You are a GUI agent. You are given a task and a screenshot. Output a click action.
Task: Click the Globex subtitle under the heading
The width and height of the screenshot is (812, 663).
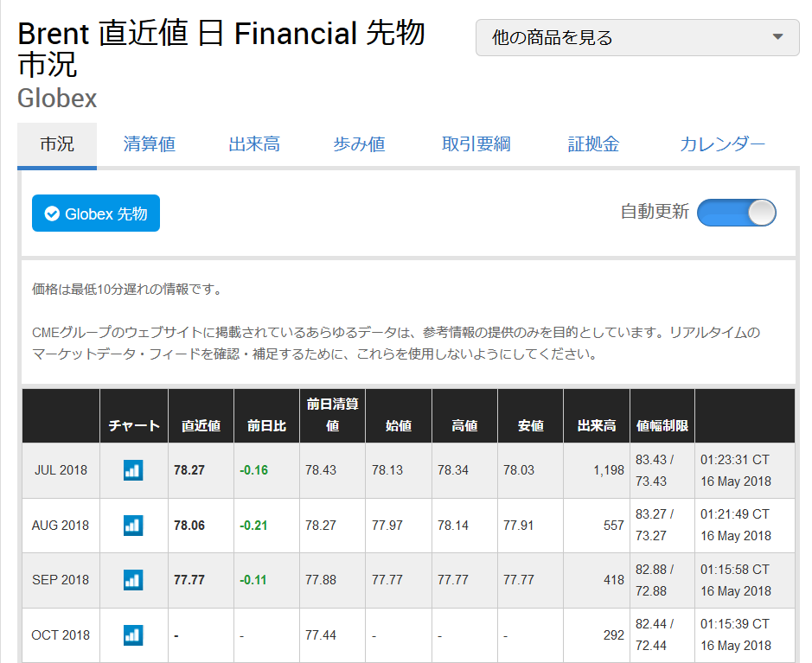coord(57,99)
